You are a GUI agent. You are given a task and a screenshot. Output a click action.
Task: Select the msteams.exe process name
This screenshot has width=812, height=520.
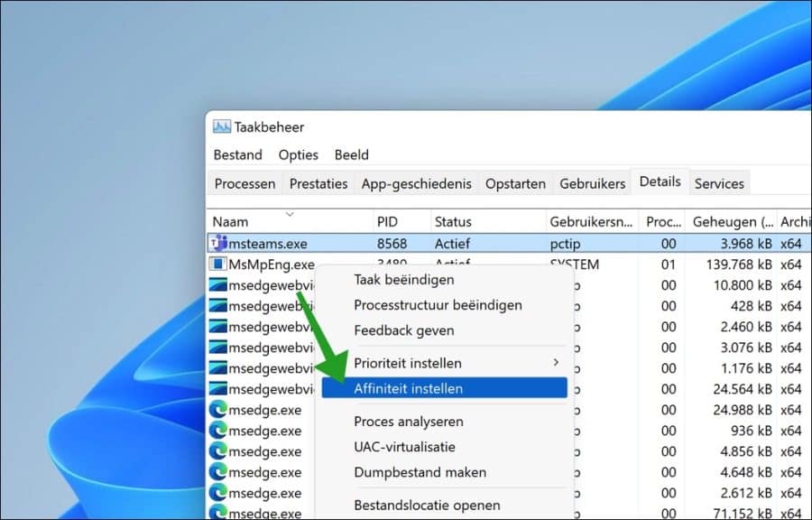coord(268,244)
